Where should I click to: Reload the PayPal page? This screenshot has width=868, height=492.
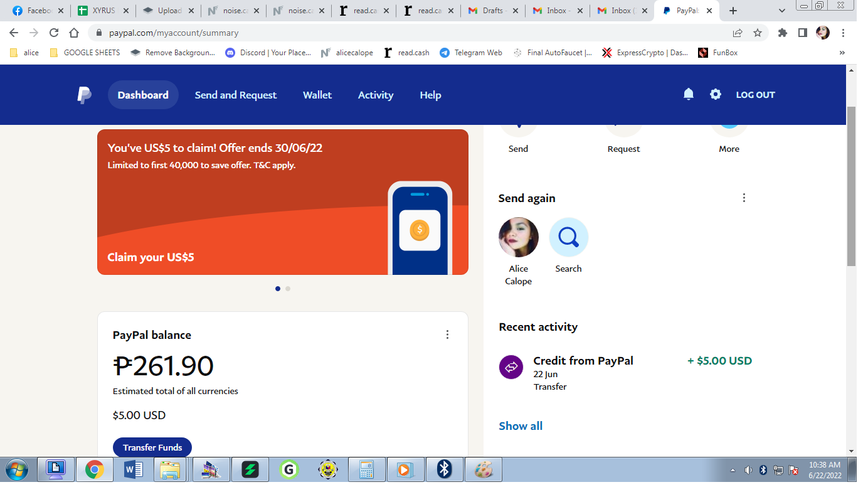54,33
